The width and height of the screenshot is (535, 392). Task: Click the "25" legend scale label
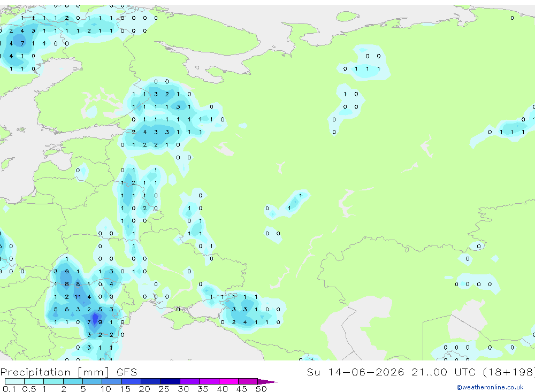tap(164, 389)
